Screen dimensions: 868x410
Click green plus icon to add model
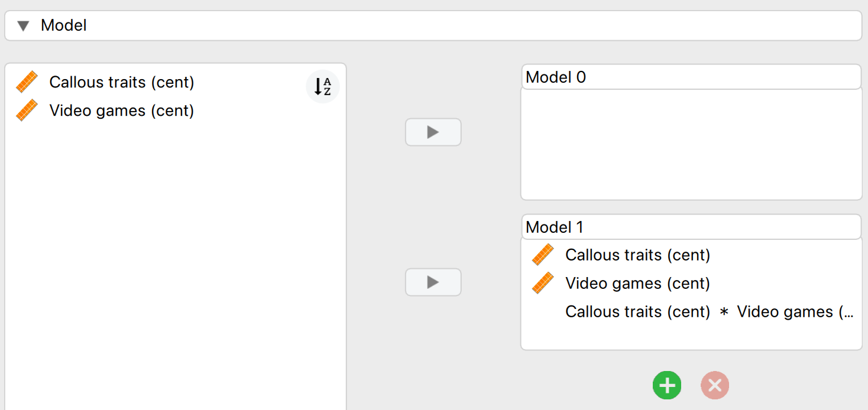[x=667, y=386]
